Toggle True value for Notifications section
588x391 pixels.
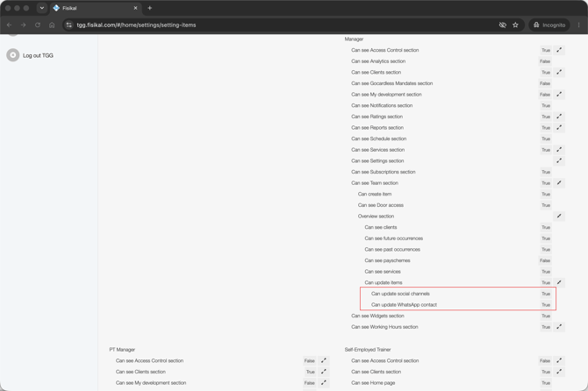pos(546,105)
